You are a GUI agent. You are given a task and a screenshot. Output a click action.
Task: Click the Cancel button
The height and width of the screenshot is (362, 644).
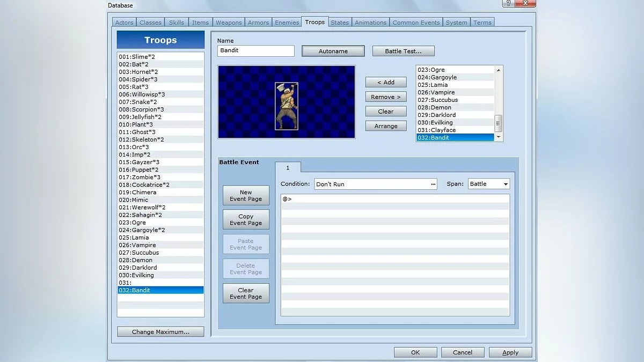(463, 352)
